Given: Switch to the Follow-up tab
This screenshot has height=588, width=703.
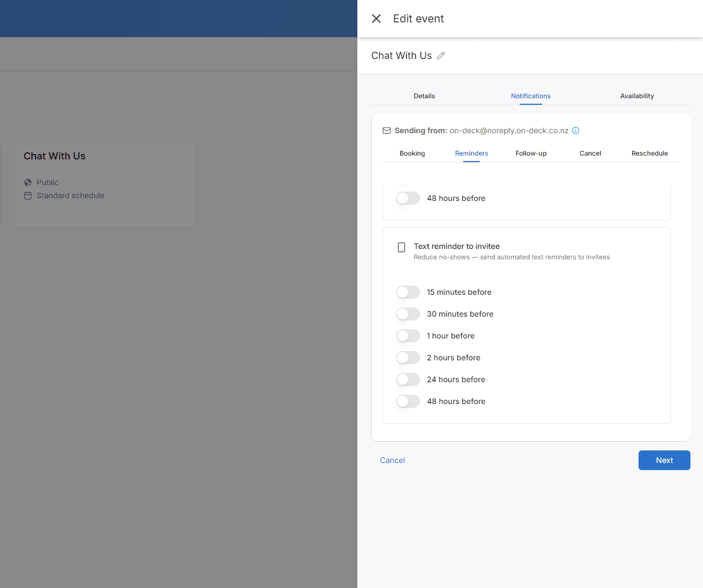Looking at the screenshot, I should (530, 153).
